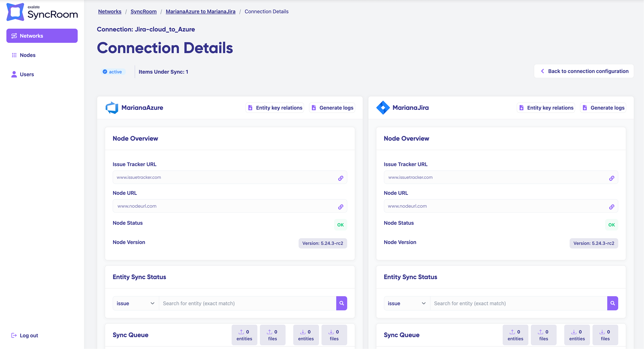Go to Users in the sidebar
Image resolution: width=644 pixels, height=349 pixels.
coord(27,74)
